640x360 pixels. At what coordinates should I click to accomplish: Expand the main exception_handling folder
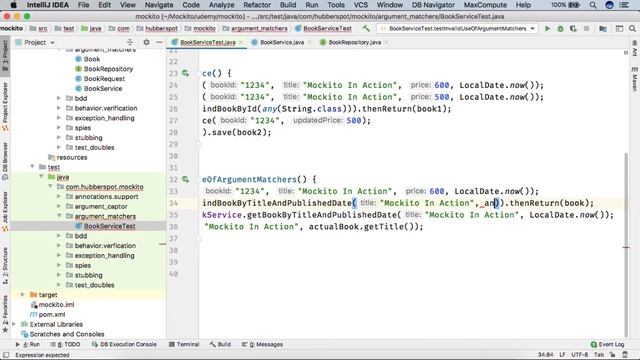[59, 118]
